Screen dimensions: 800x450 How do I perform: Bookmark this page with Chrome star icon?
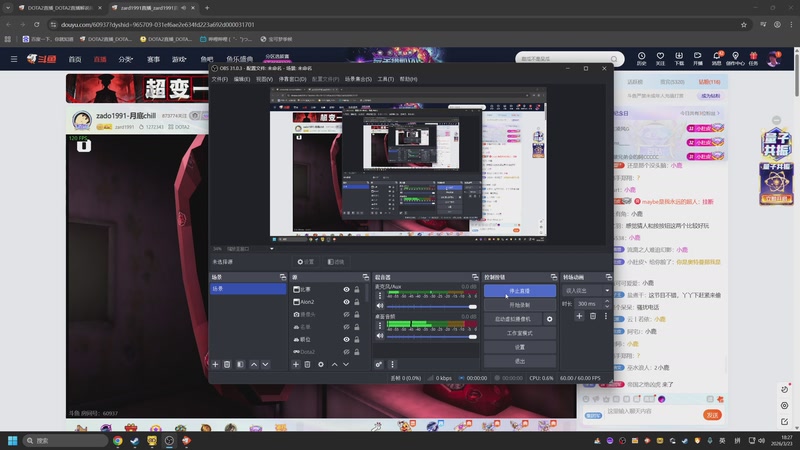744,24
